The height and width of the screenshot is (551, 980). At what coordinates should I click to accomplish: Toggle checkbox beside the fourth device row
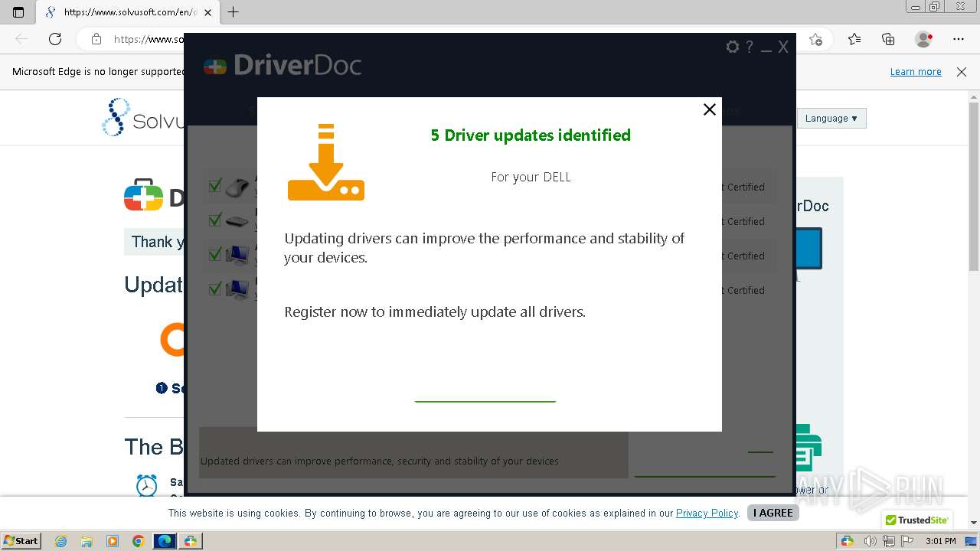pyautogui.click(x=215, y=289)
